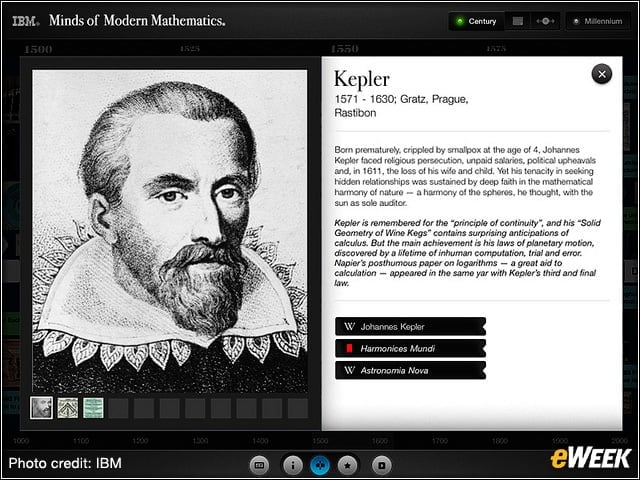Select the second image thumbnail
This screenshot has width=640, height=480.
[68, 408]
